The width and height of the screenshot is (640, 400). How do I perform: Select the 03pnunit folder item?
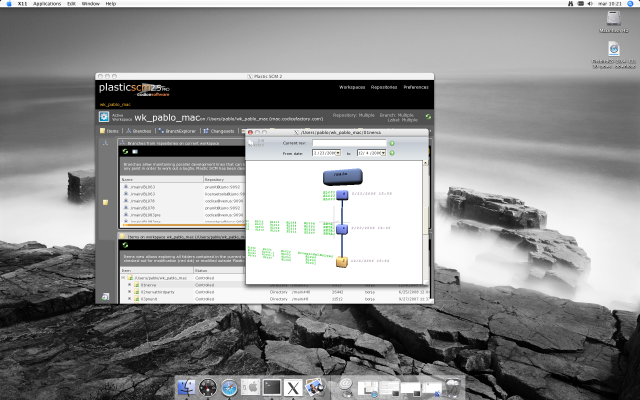click(149, 299)
